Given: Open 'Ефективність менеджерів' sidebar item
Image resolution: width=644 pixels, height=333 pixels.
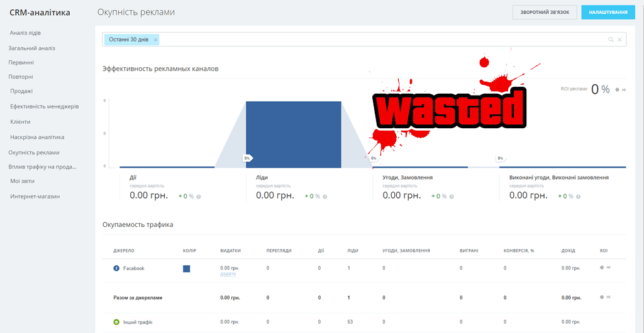Looking at the screenshot, I should click(45, 106).
